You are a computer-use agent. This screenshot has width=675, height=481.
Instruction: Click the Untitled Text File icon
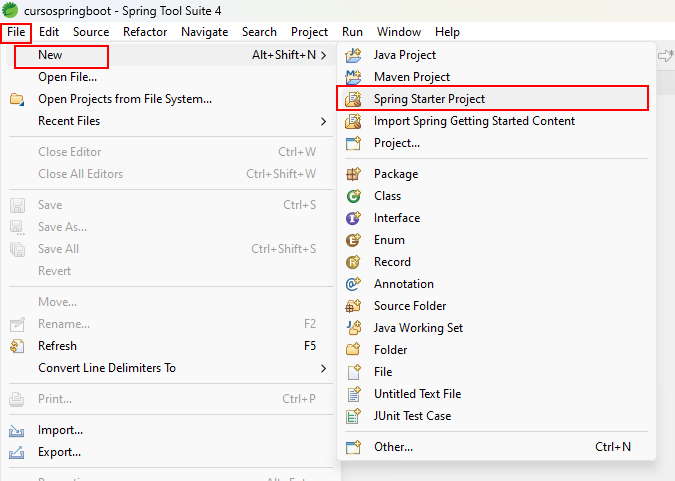coord(353,394)
